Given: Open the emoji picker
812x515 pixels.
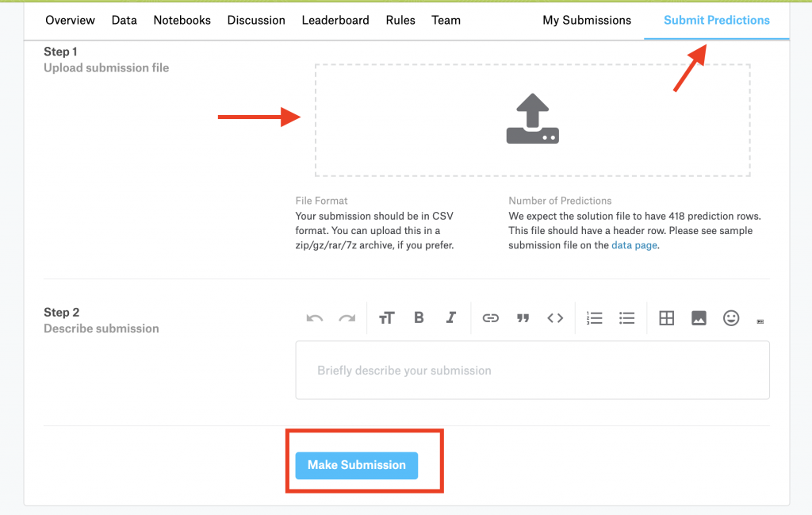Looking at the screenshot, I should [731, 318].
